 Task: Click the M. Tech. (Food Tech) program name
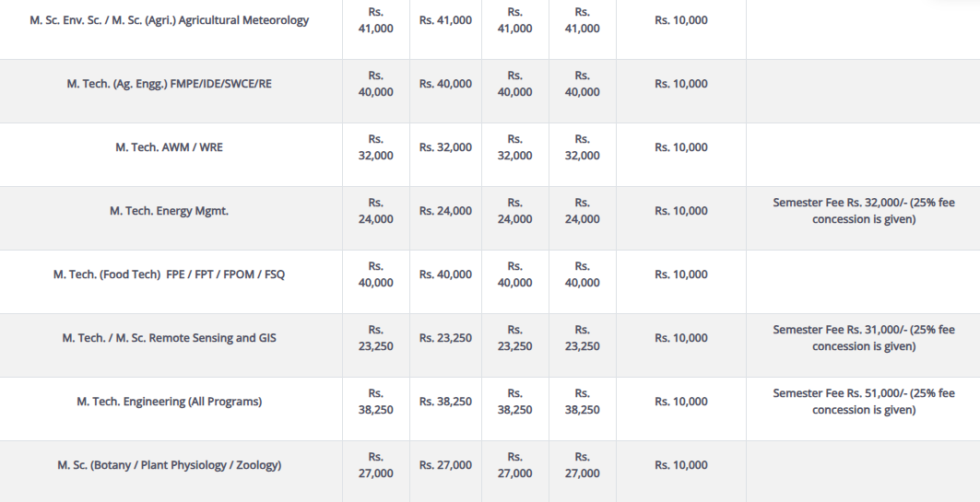pyautogui.click(x=170, y=274)
